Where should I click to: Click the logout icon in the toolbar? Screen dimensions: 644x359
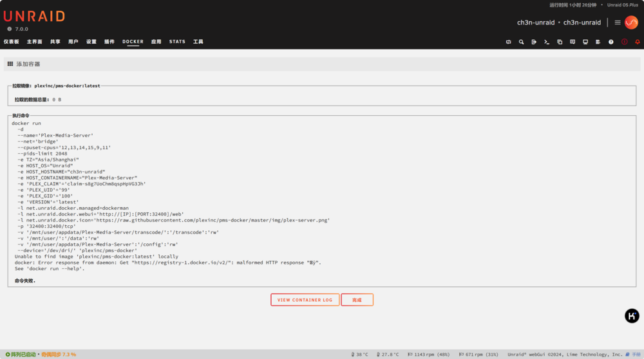coord(534,42)
